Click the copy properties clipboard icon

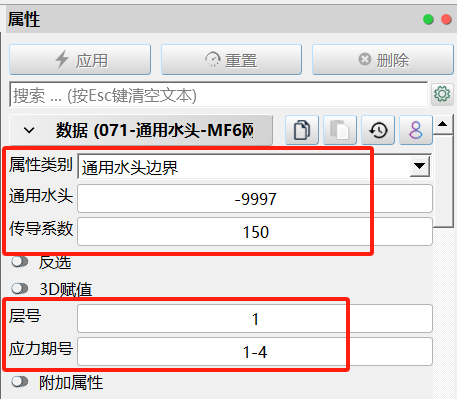tap(302, 130)
